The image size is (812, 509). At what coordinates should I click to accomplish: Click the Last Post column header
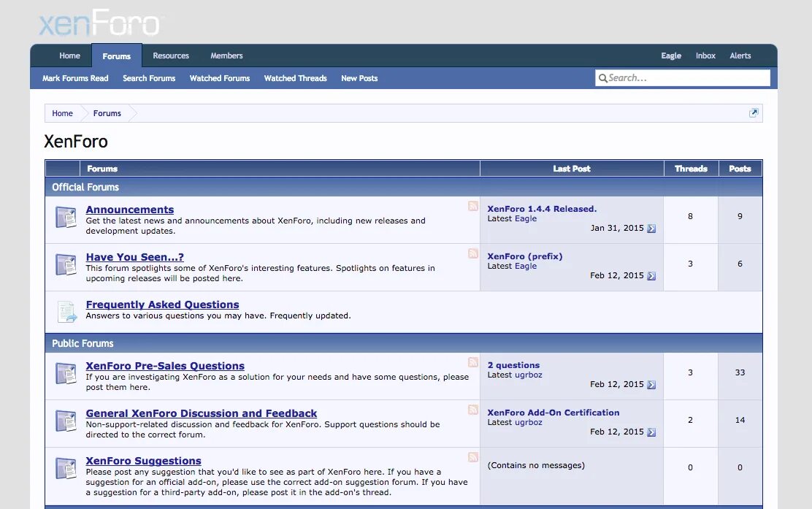572,168
